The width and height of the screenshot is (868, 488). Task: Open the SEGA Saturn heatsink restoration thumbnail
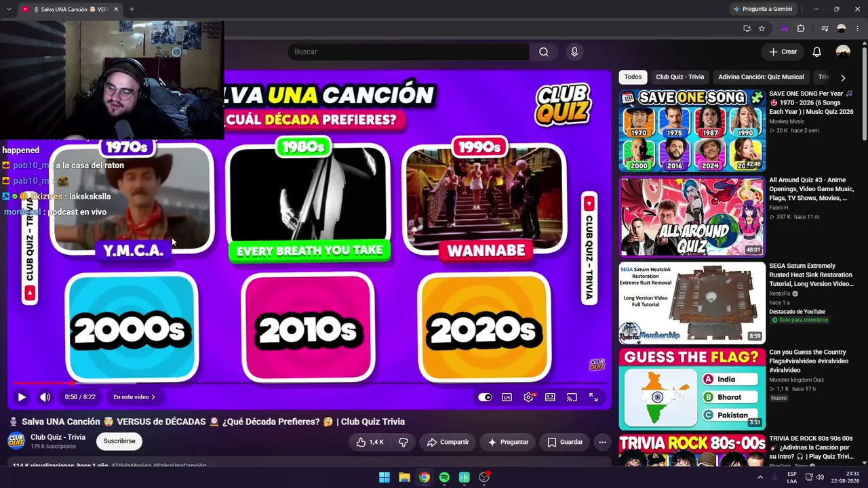point(692,303)
